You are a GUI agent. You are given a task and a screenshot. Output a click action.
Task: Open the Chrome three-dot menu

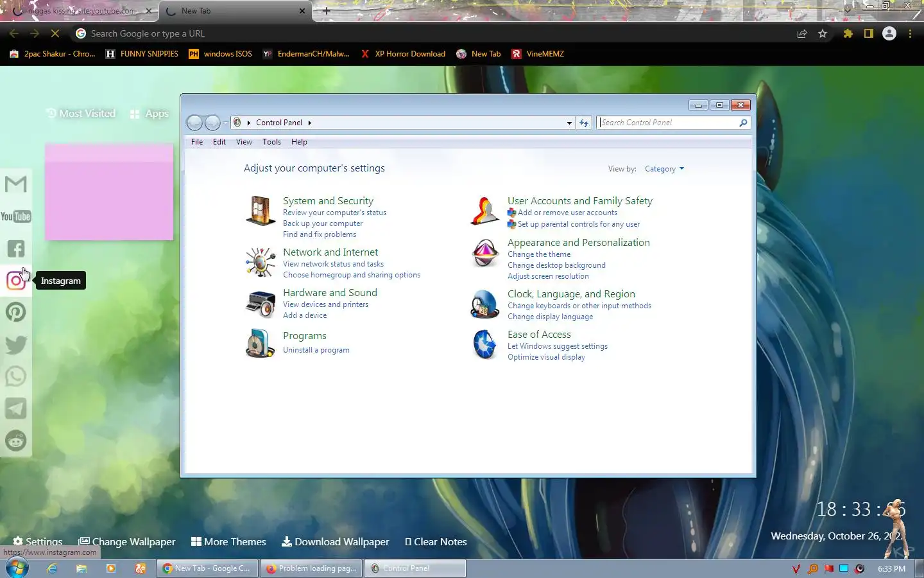tap(910, 33)
